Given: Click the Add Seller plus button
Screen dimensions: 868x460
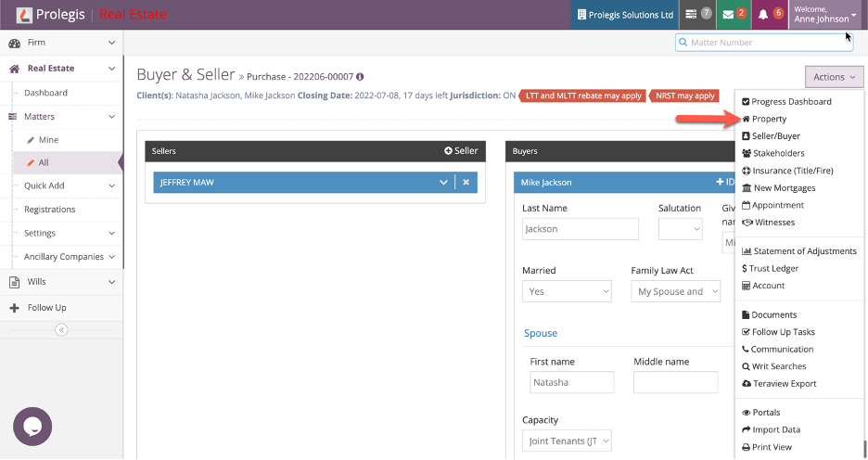Looking at the screenshot, I should tap(461, 151).
